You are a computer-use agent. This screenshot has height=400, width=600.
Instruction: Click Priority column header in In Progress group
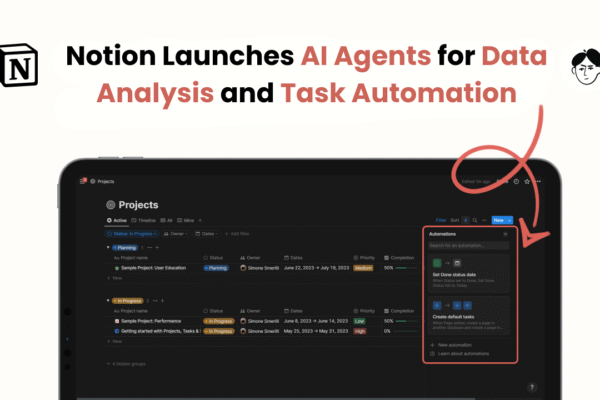pyautogui.click(x=364, y=311)
